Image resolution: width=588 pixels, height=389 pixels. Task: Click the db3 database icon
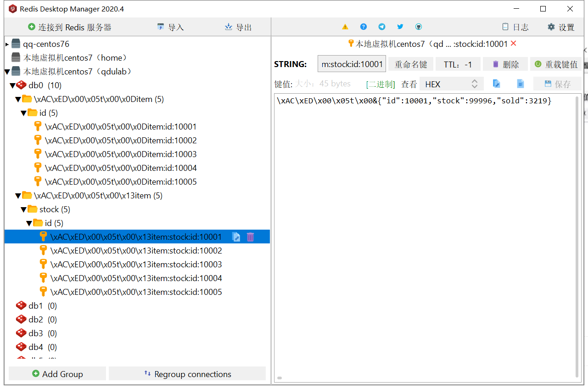[x=22, y=333]
